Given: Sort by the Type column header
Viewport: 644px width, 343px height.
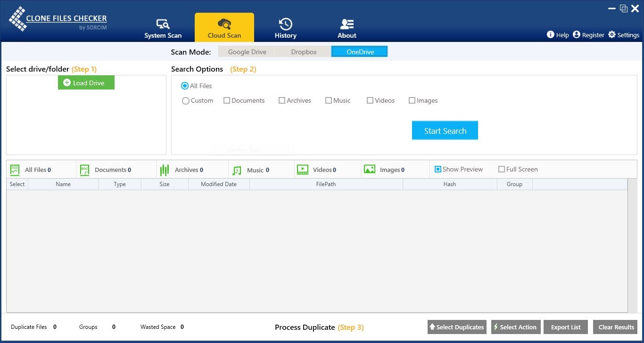Looking at the screenshot, I should point(120,184).
